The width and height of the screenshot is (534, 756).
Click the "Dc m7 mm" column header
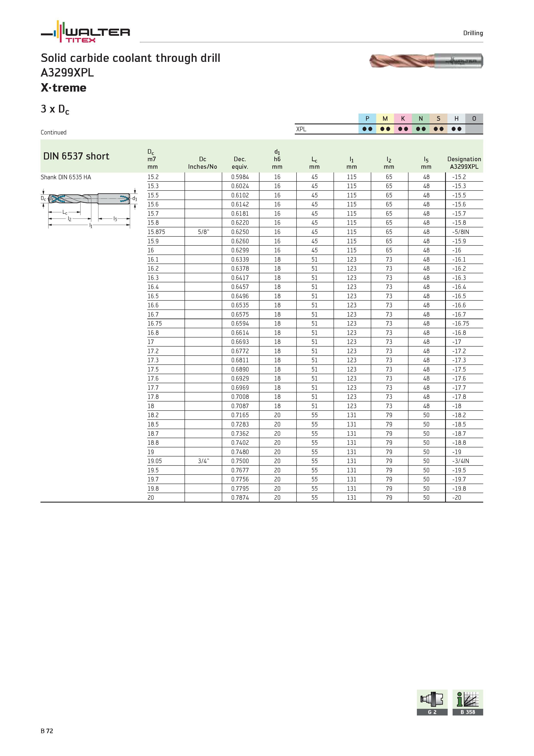[x=152, y=159]
